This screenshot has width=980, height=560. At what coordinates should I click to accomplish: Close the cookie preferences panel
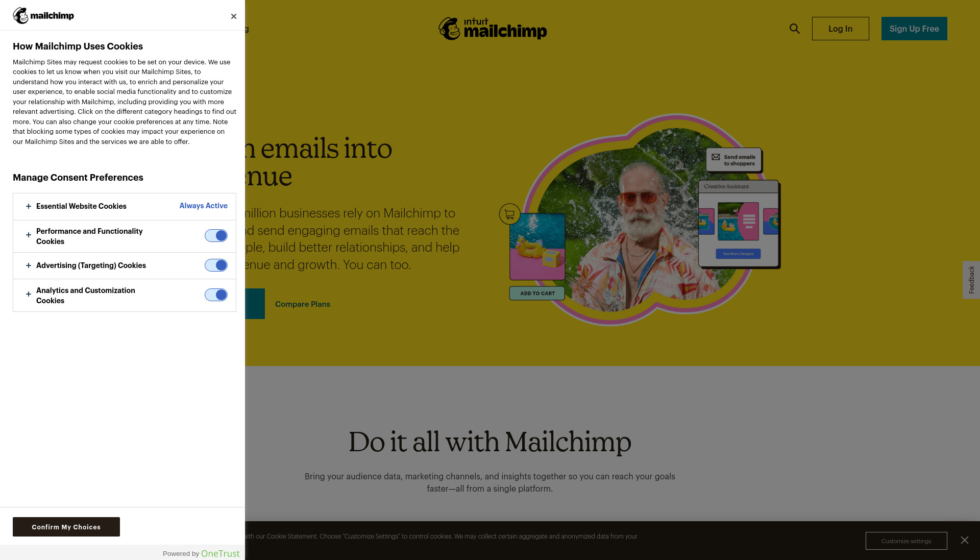234,16
